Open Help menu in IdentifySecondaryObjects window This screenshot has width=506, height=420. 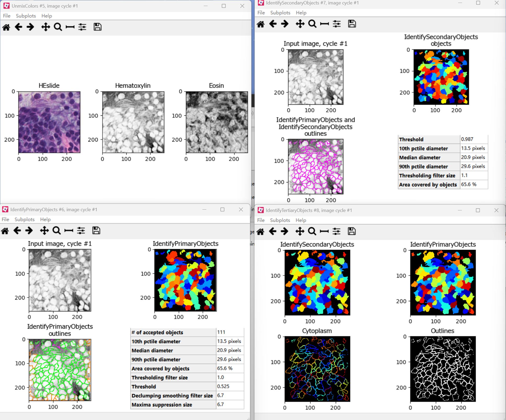coord(301,13)
